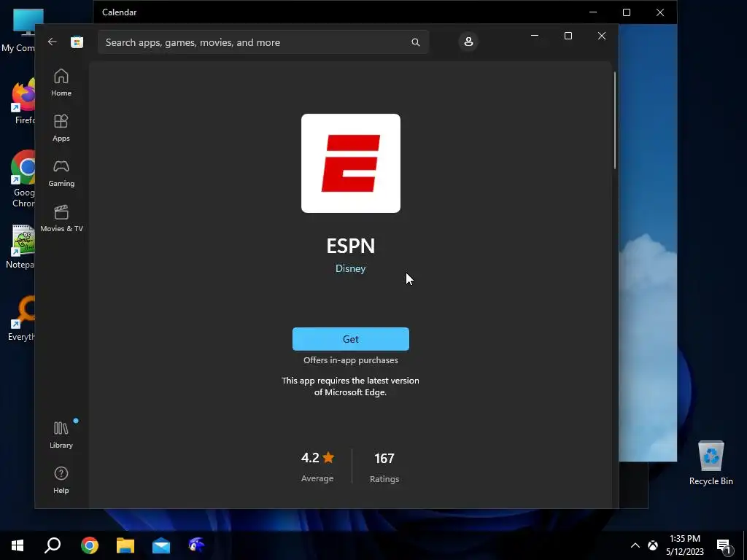Viewport: 747px width, 560px height.
Task: Minimize the Microsoft Store window
Action: tap(535, 36)
